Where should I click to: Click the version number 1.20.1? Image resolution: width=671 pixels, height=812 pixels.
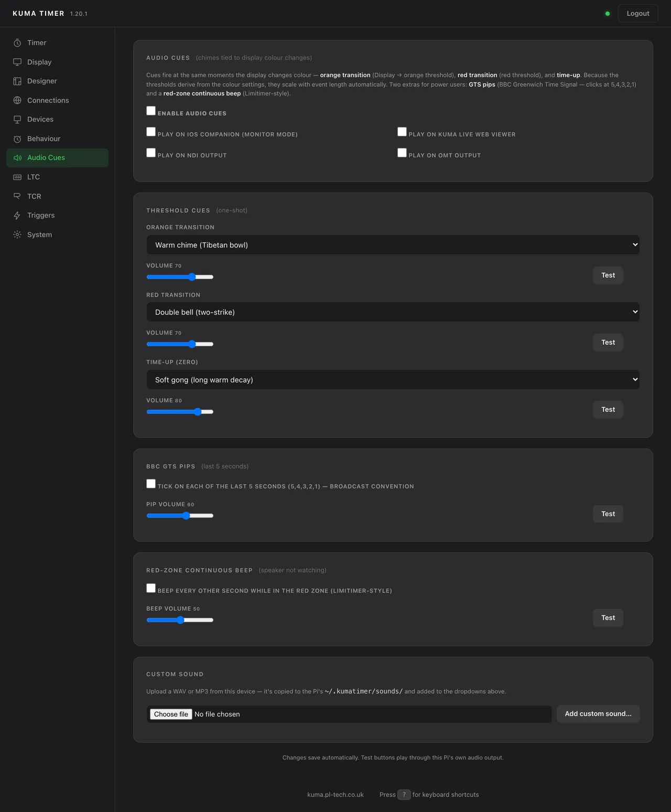tap(79, 14)
